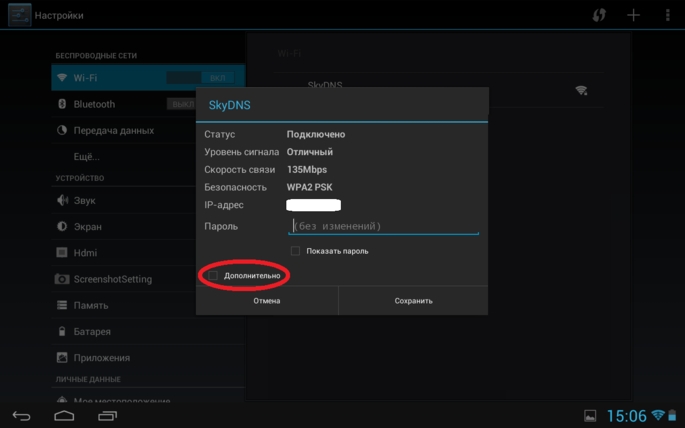The height and width of the screenshot is (428, 685).
Task: Tap the WPA2 PSK security value
Action: pyautogui.click(x=309, y=187)
